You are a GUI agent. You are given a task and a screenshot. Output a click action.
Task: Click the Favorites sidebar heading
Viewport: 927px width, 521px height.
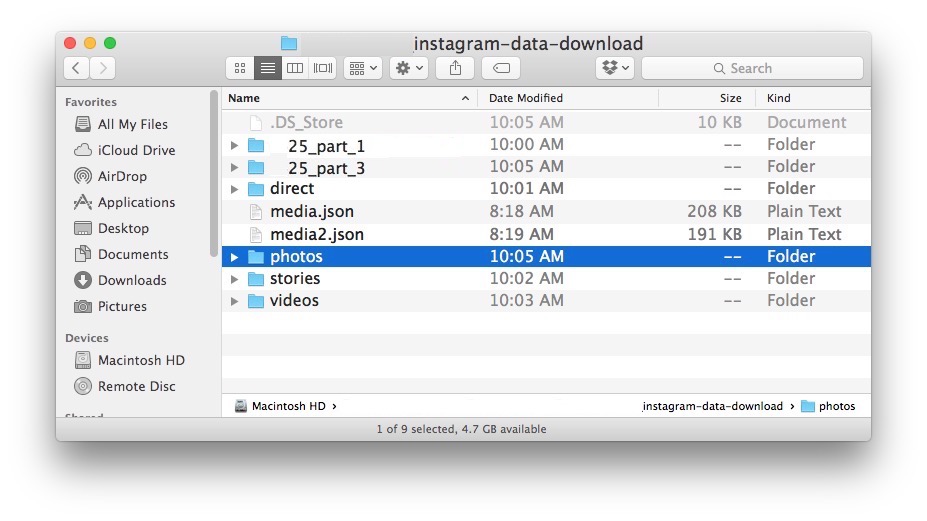click(x=91, y=102)
